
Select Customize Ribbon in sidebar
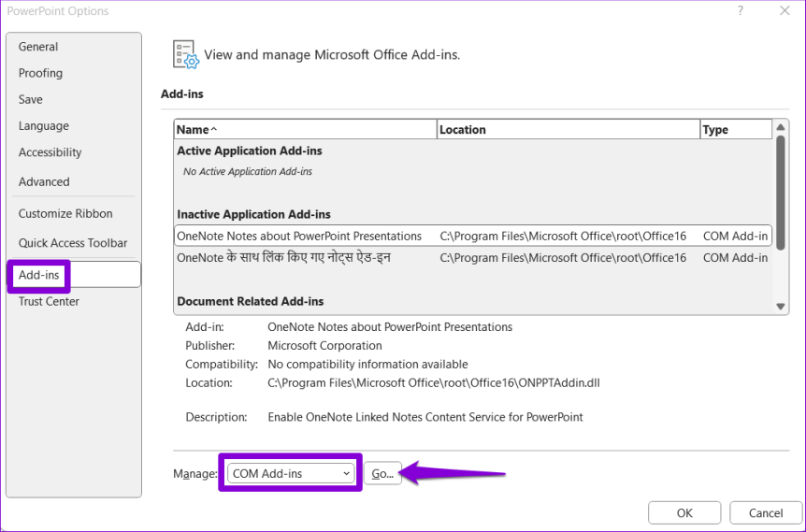(65, 214)
